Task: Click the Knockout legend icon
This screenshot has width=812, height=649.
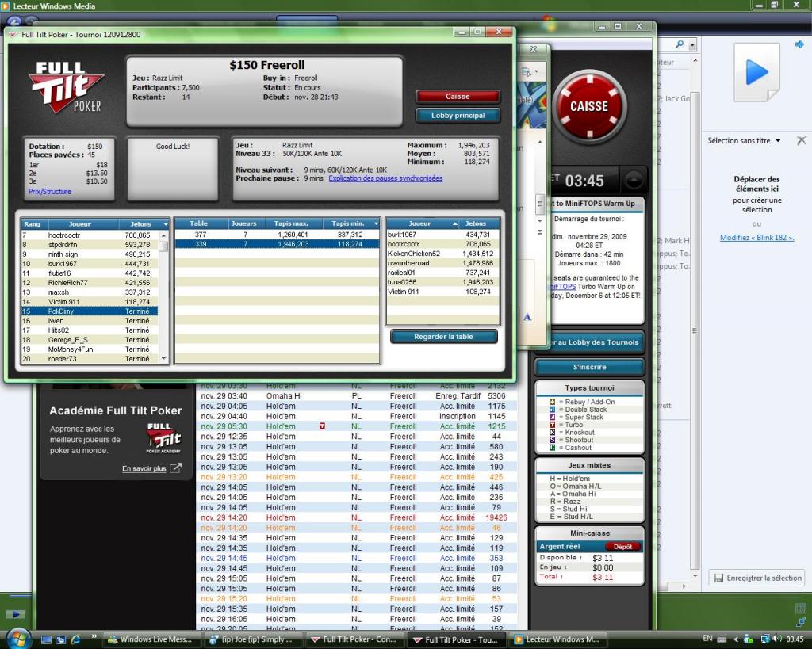Action: click(x=553, y=433)
